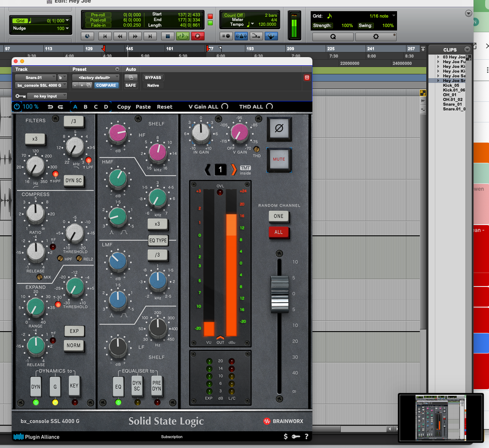
Task: Toggle the KEY dynamics button
Action: 74,386
